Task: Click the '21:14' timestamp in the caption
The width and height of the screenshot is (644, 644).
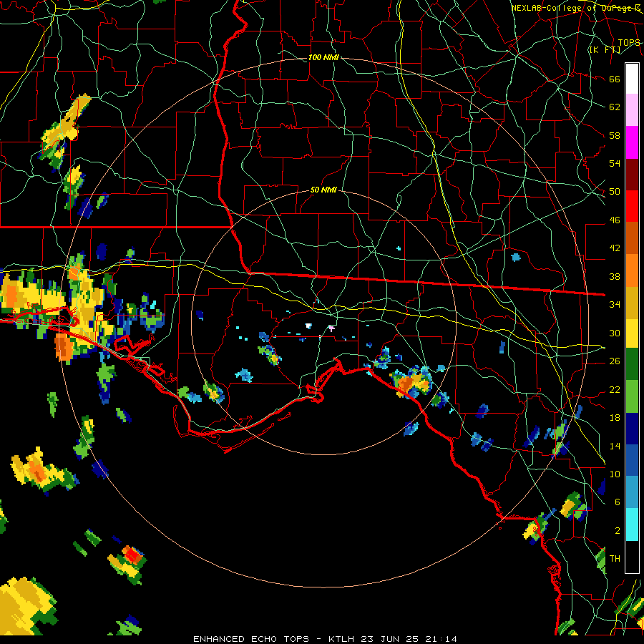Action: coord(441,639)
